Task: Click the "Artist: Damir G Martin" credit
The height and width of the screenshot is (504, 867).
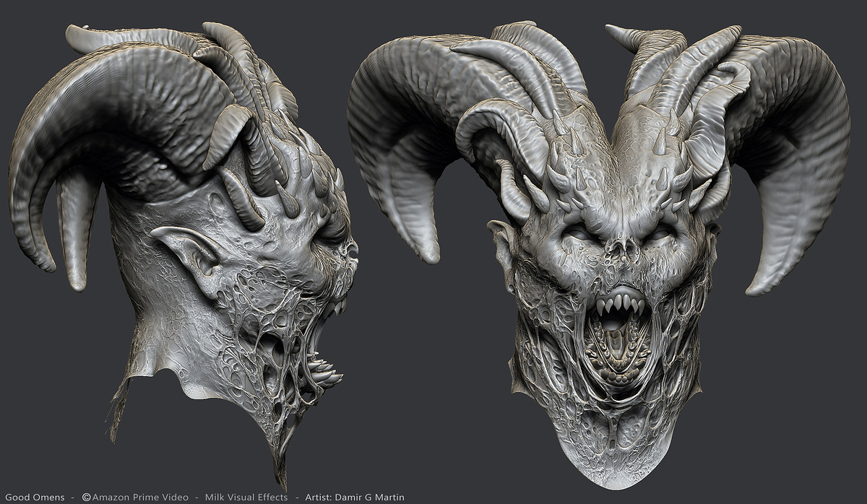Action: [x=355, y=497]
